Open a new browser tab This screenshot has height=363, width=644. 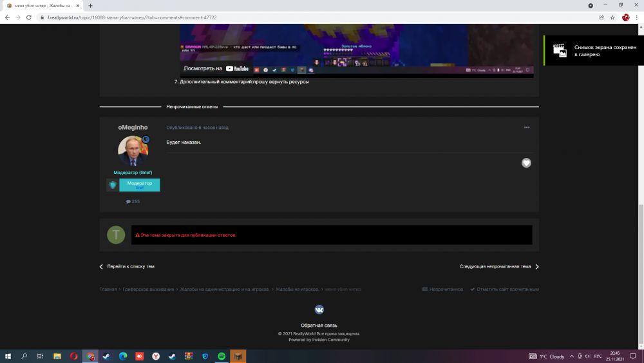pos(90,6)
